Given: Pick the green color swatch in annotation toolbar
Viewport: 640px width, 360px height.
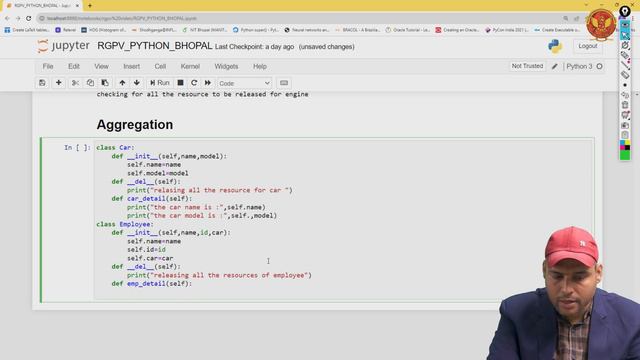Looking at the screenshot, I should [x=625, y=155].
